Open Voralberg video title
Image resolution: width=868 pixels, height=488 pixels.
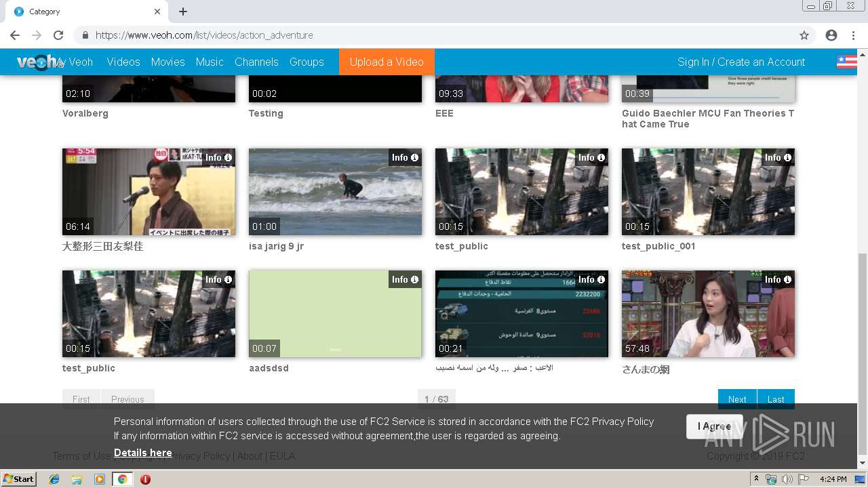[85, 113]
